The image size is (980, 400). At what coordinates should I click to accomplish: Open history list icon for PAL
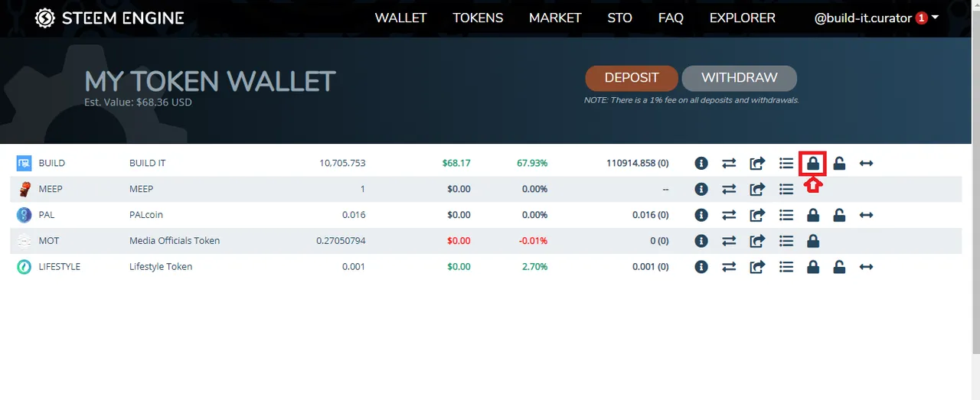[x=786, y=215]
